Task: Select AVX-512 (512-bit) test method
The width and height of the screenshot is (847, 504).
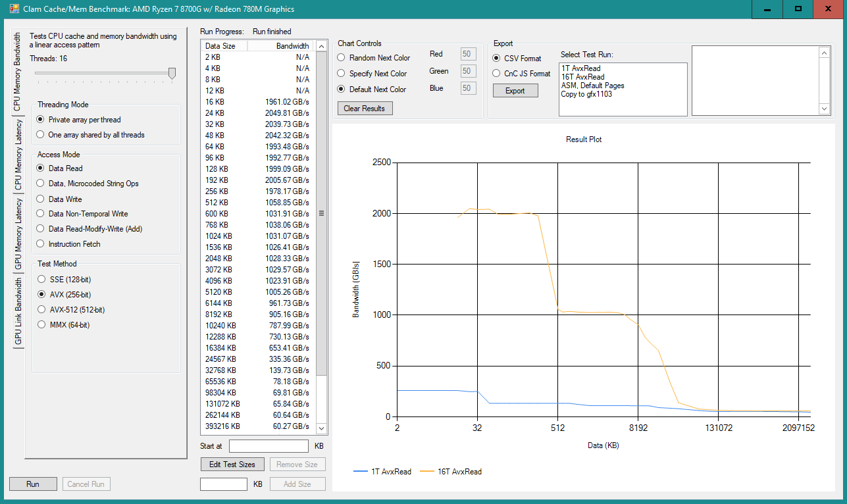Action: (42, 309)
